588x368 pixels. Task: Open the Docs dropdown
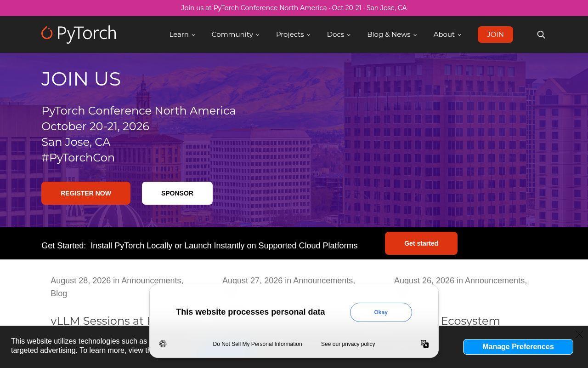tap(339, 34)
